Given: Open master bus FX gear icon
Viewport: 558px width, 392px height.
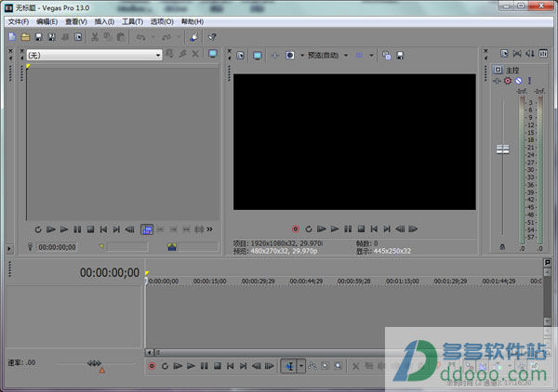Looking at the screenshot, I should click(508, 81).
